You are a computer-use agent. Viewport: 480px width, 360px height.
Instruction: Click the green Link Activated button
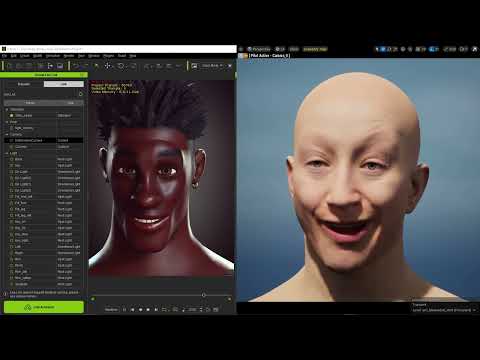pyautogui.click(x=44, y=307)
